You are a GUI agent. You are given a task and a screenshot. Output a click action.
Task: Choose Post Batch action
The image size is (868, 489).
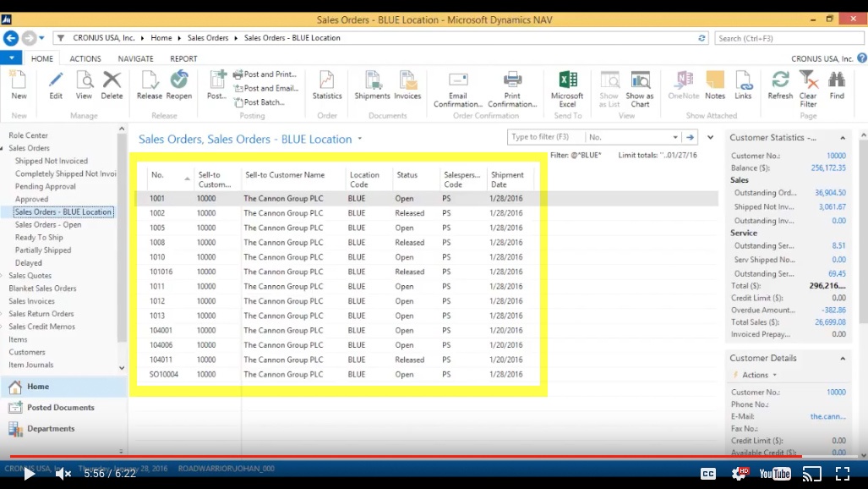[259, 102]
